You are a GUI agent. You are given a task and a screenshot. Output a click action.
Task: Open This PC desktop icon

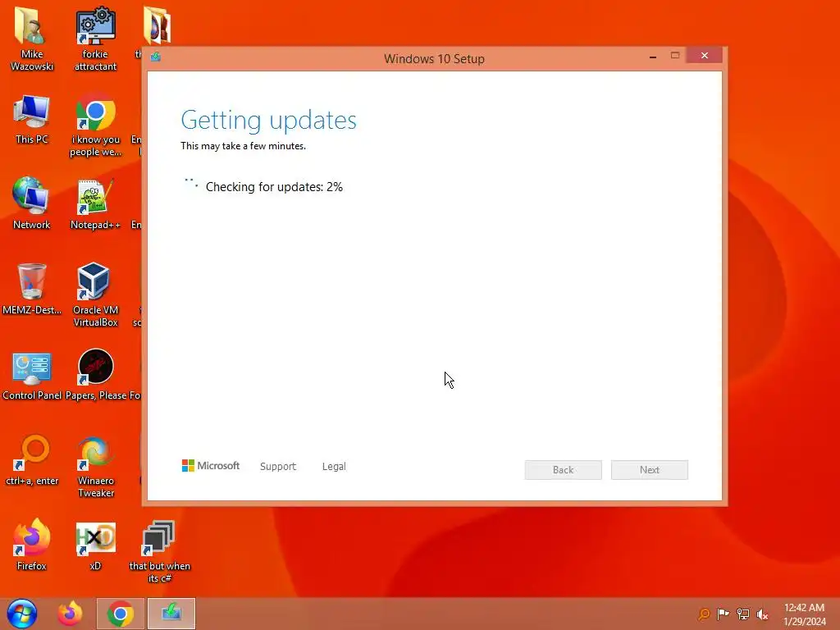[x=32, y=119]
